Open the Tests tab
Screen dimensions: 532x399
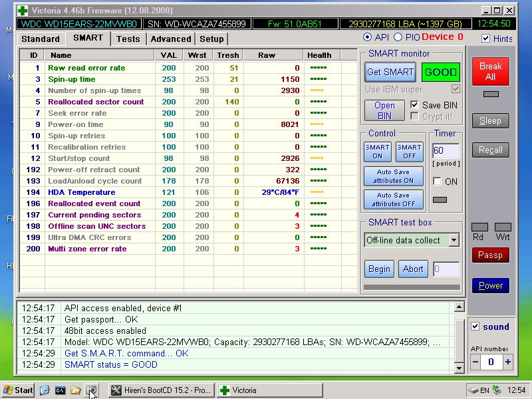tap(128, 39)
